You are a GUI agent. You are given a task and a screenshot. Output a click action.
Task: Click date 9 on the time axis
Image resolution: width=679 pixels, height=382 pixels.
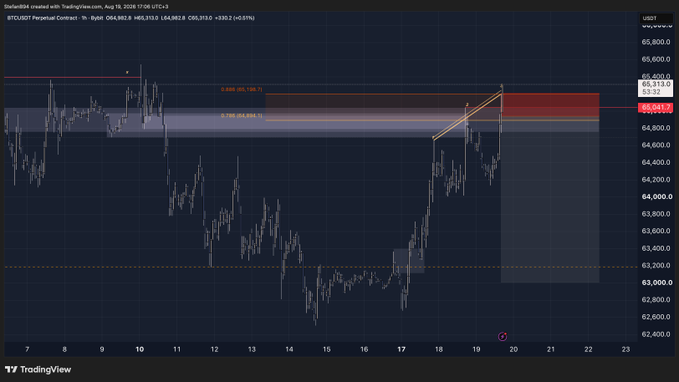(x=102, y=349)
